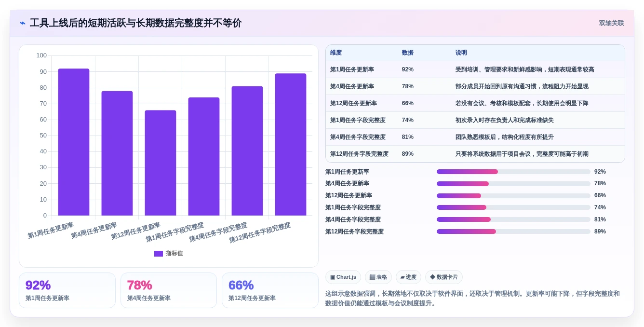Click the 92% value in the table

408,69
